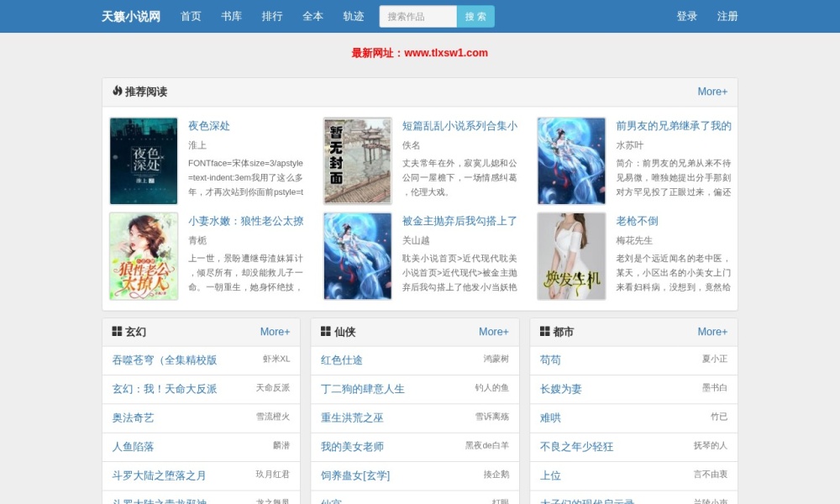Open the 我的美女老师 novel link
This screenshot has width=840, height=504.
(352, 447)
